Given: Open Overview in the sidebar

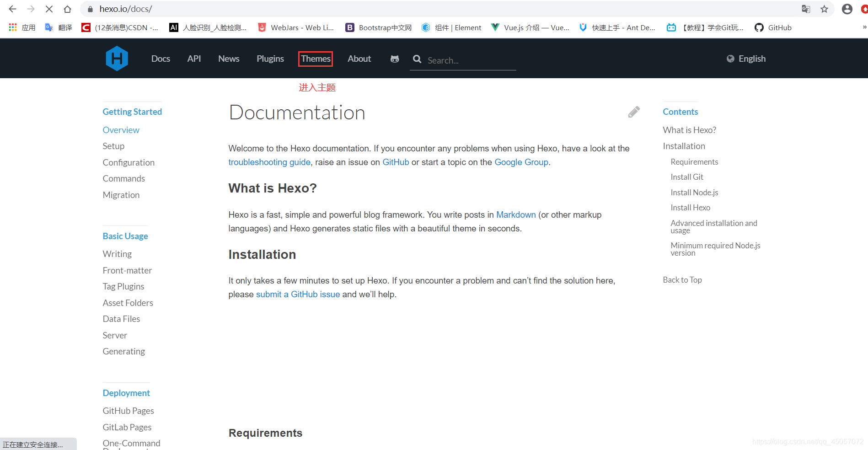Looking at the screenshot, I should 121,130.
